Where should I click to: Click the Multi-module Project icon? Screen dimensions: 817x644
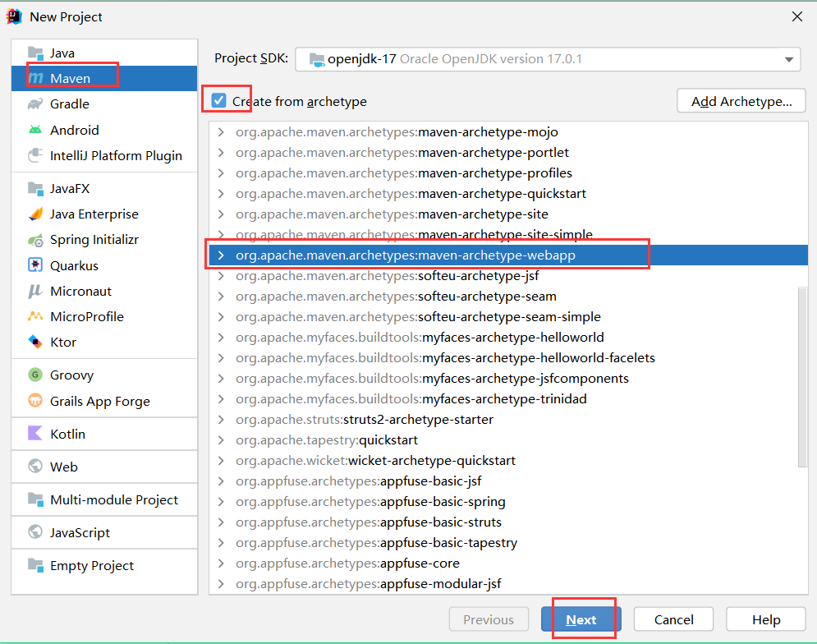click(35, 499)
